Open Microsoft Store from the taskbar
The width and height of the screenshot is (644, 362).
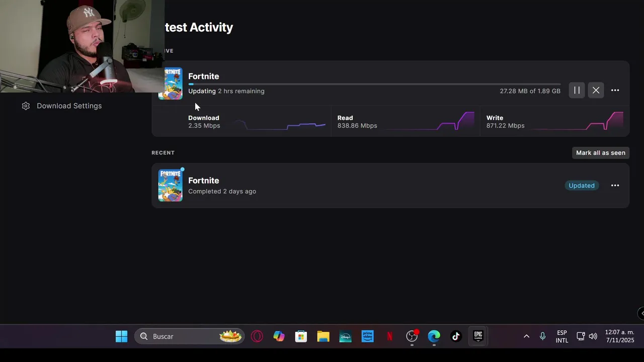click(301, 336)
